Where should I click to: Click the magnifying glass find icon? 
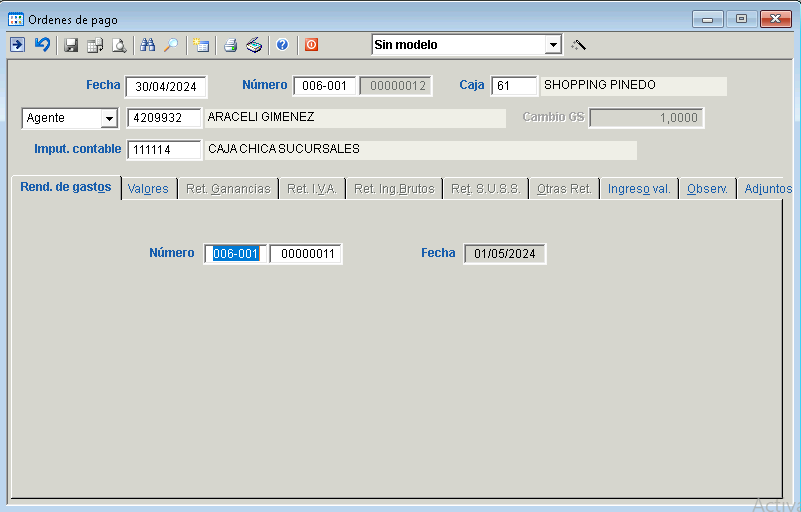pyautogui.click(x=171, y=45)
